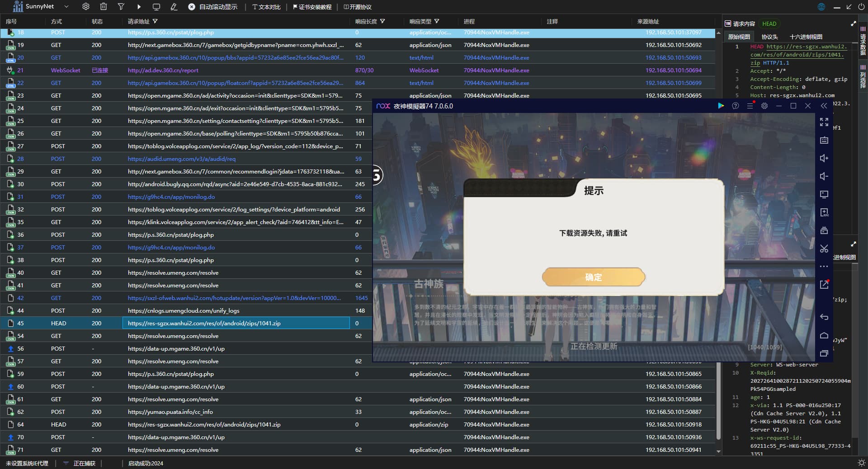Click the 确定 button in the dialog
This screenshot has height=469, width=868.
593,277
